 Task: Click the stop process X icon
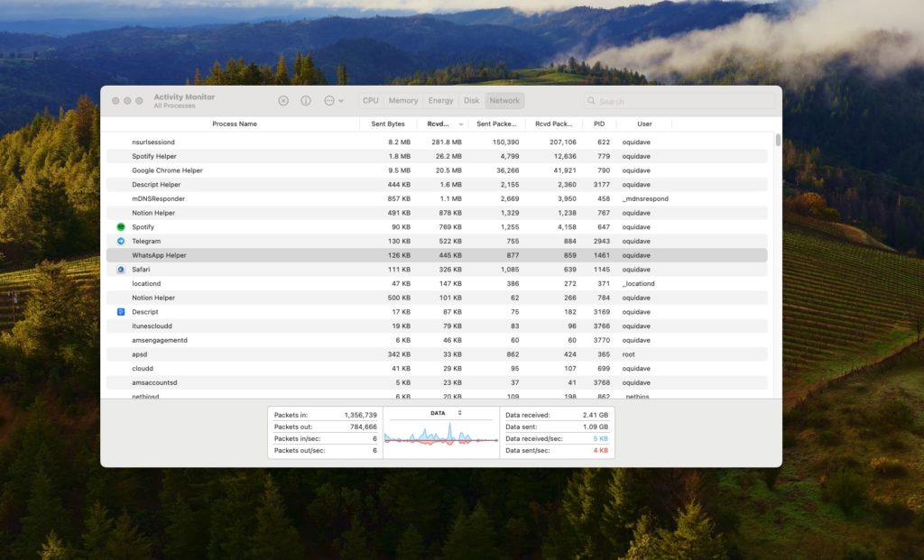click(283, 101)
